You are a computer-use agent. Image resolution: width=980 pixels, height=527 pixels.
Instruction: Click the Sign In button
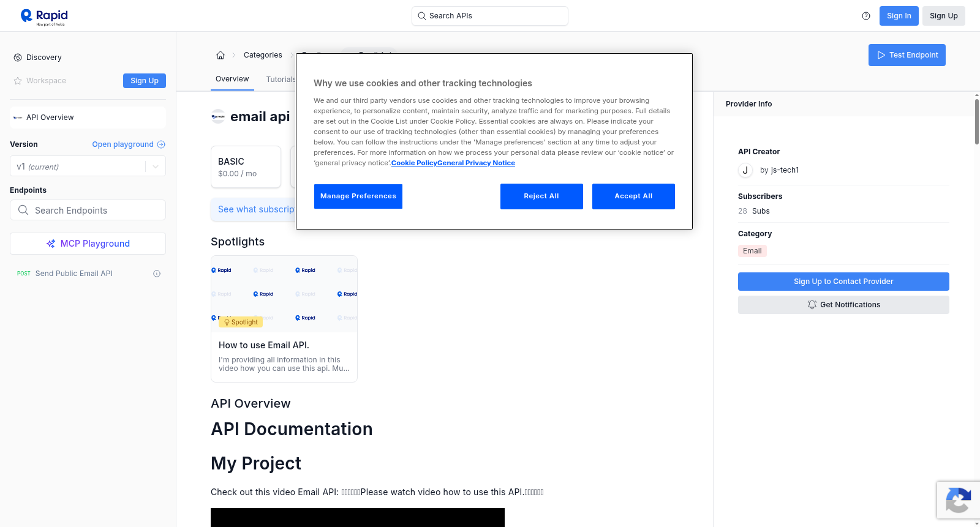[899, 16]
